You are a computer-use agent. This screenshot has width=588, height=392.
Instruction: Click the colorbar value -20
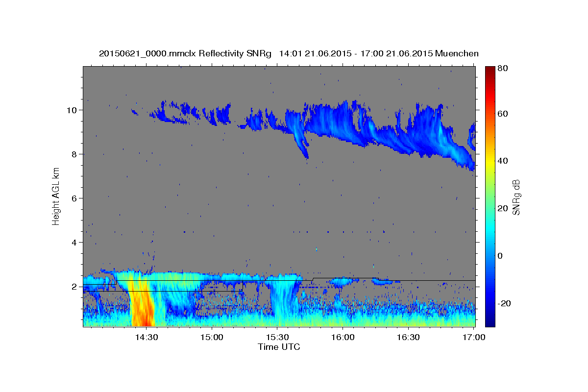(x=505, y=303)
